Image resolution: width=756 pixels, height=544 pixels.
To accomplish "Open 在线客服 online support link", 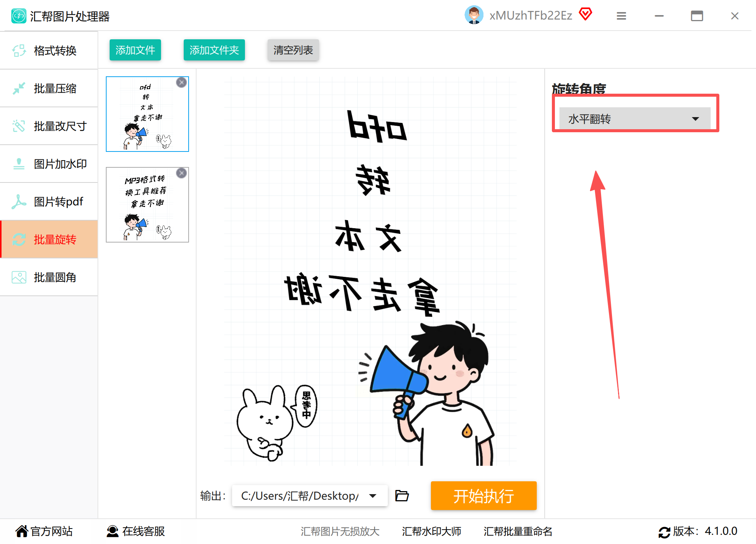I will [x=136, y=531].
